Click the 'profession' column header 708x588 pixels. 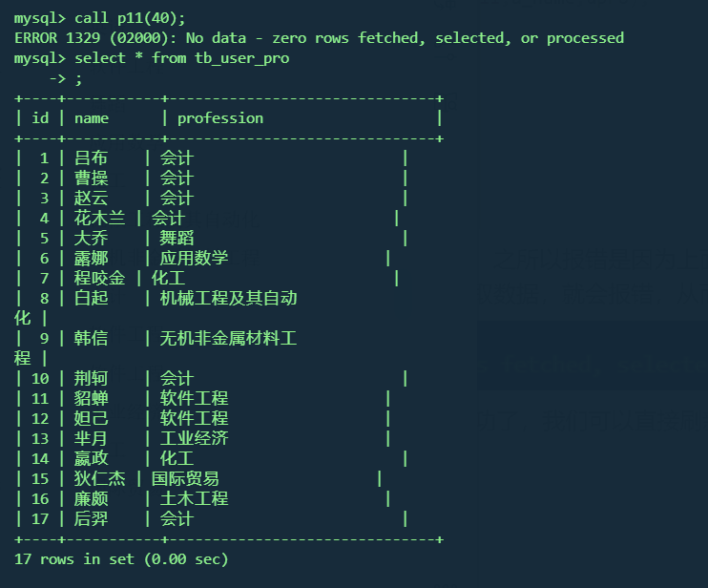(x=220, y=118)
